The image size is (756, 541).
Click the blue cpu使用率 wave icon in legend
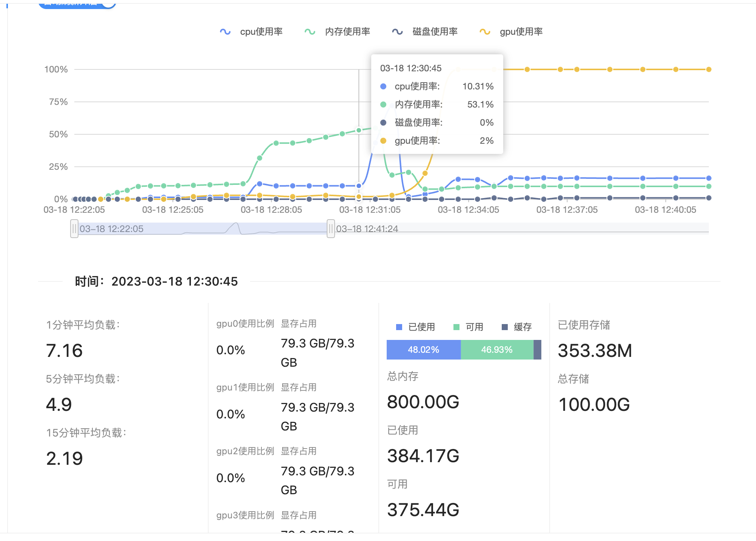coord(225,31)
